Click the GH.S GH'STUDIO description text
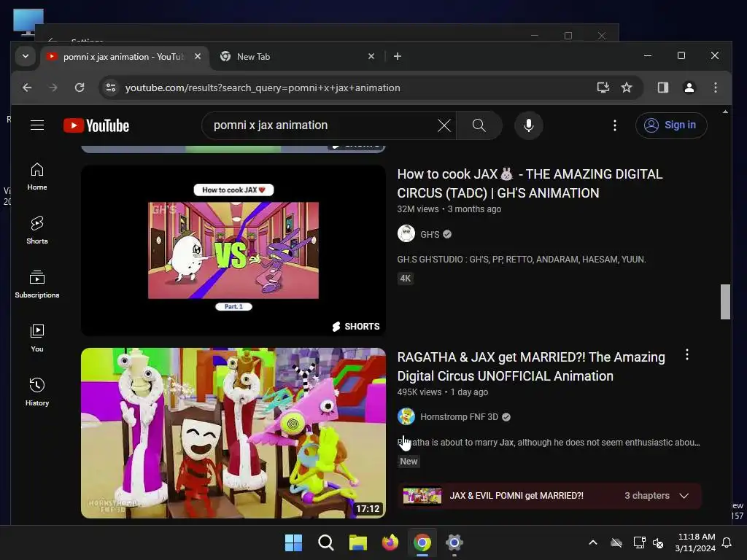 522,260
